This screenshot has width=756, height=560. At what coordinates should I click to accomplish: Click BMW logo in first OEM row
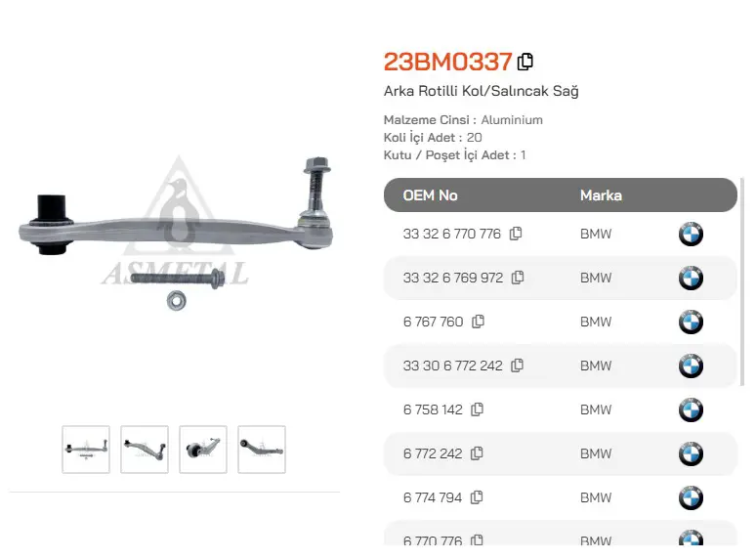[691, 234]
